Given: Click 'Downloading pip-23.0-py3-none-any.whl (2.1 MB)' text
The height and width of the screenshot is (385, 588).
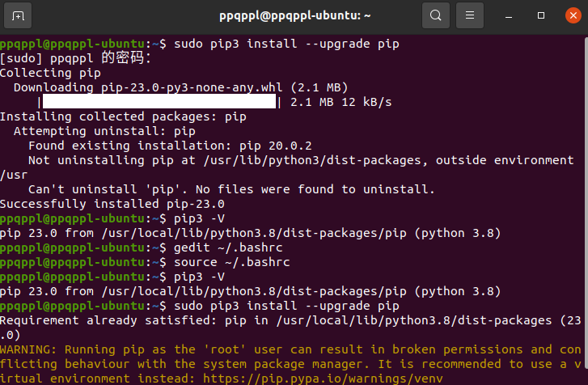Looking at the screenshot, I should coord(180,87).
